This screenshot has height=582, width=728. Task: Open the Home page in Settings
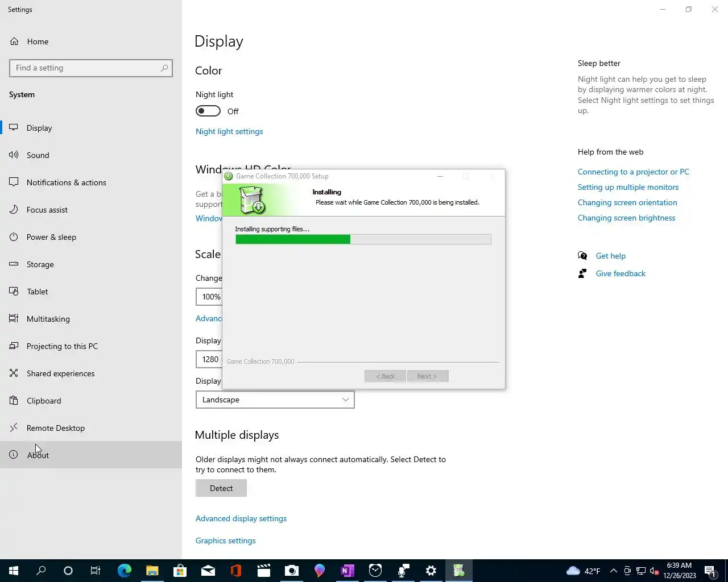(38, 41)
